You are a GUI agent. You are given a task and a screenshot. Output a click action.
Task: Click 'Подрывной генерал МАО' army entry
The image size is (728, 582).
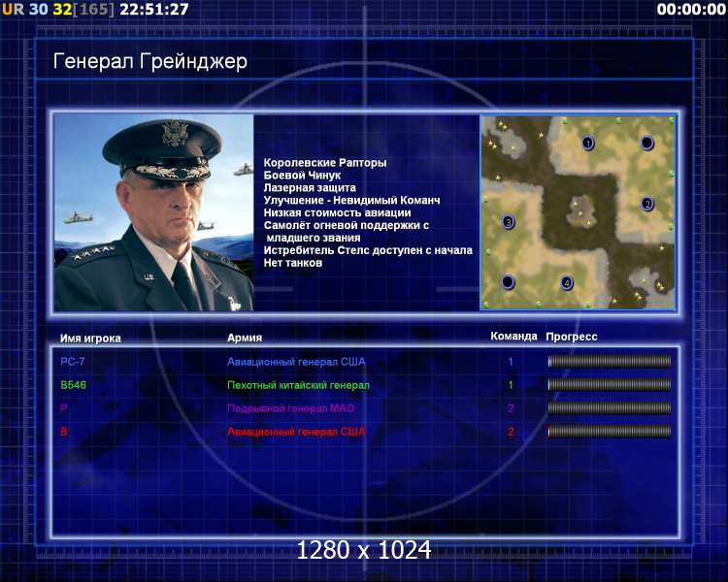tap(291, 408)
